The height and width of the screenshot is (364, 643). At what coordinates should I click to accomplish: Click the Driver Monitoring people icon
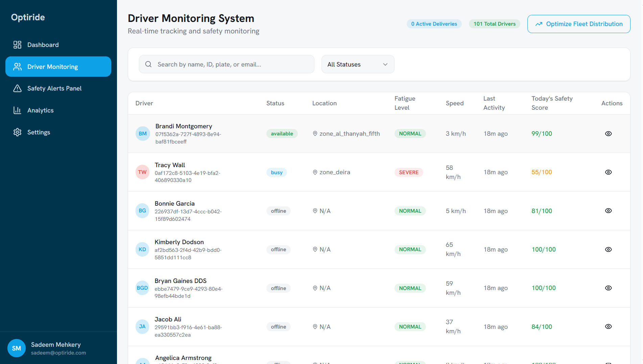(17, 67)
